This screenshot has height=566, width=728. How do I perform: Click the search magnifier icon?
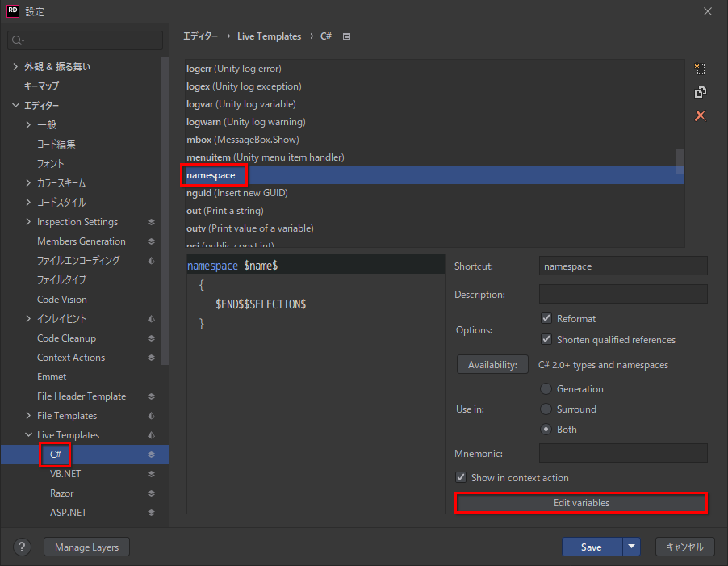point(18,40)
